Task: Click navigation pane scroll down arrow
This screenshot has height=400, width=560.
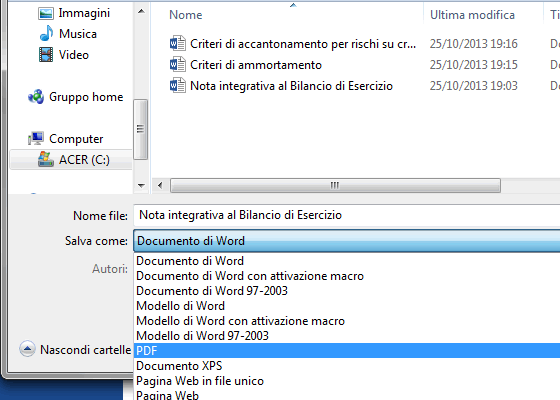Action: pos(141,185)
